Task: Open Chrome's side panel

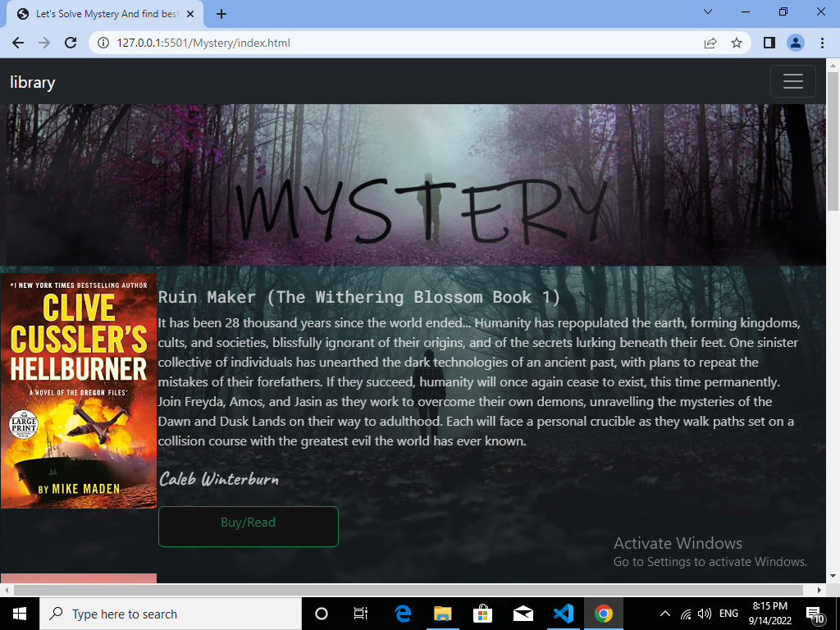Action: coord(769,43)
